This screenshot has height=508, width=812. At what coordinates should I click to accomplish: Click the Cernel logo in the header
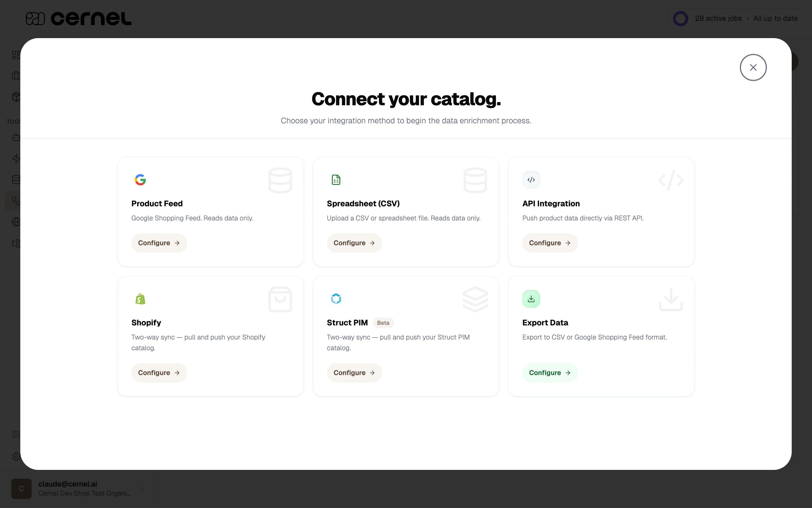click(x=78, y=18)
